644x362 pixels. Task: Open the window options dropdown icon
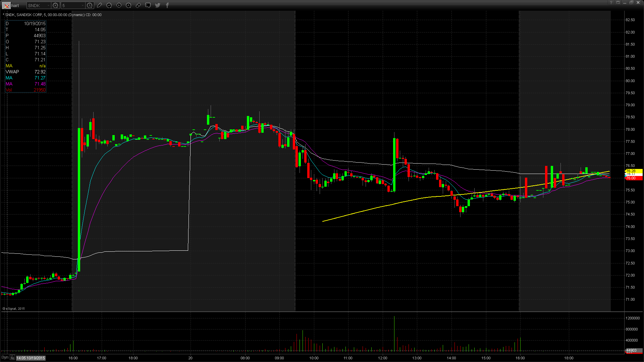pos(618,3)
